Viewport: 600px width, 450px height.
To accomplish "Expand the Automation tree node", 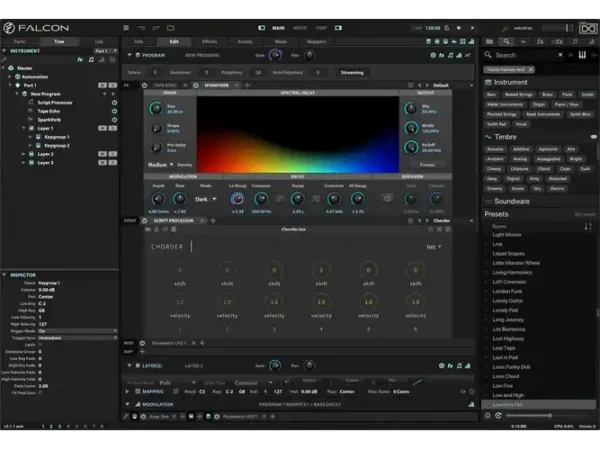I will (10, 77).
